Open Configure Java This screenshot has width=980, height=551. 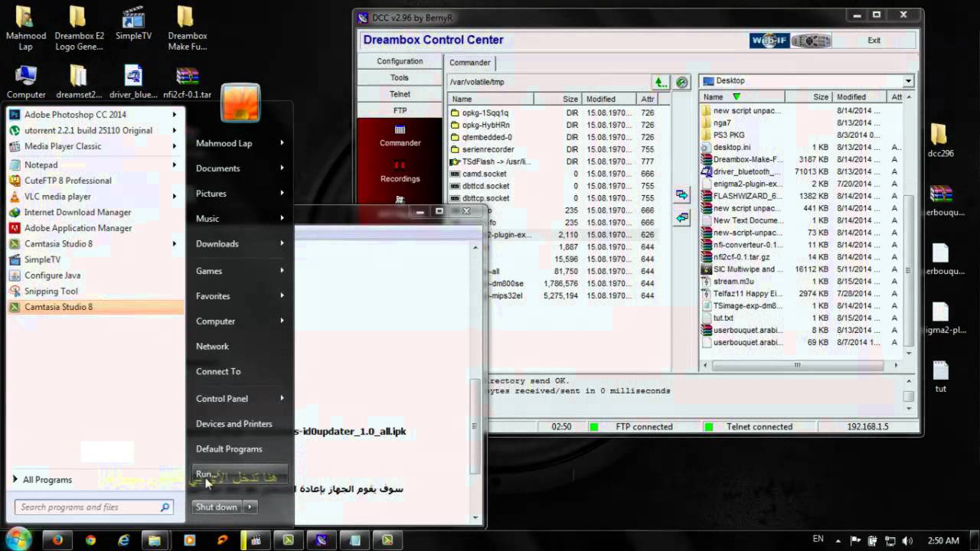click(x=52, y=275)
